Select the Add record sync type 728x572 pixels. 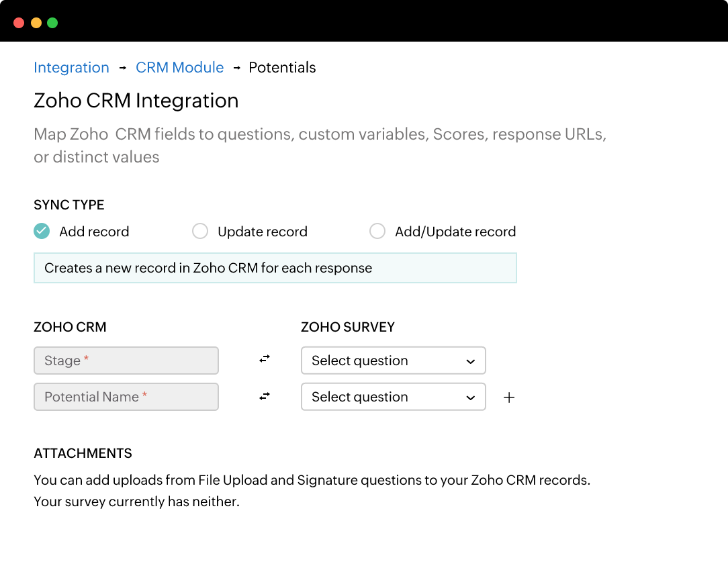pos(42,231)
